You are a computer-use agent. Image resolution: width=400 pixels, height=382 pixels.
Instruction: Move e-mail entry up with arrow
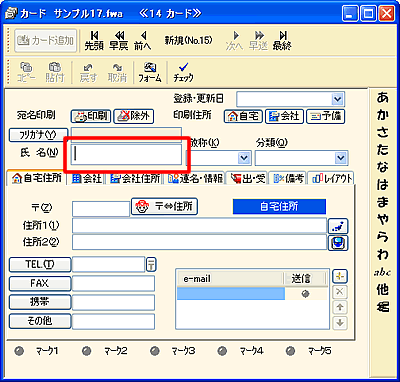[x=340, y=307]
